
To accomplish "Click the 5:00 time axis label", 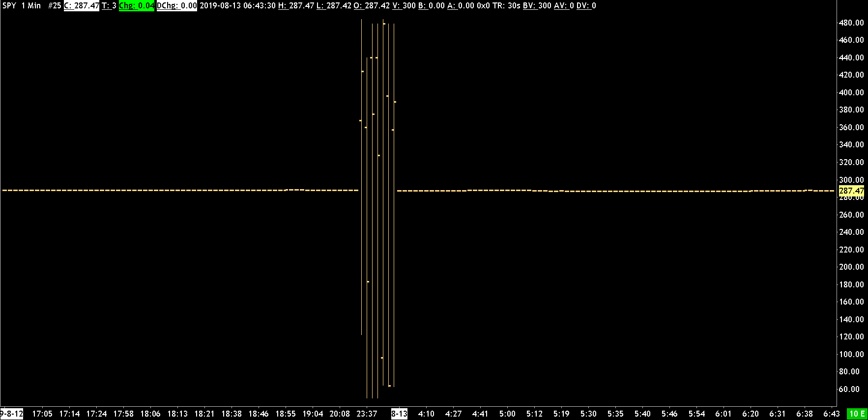I will coord(507,414).
